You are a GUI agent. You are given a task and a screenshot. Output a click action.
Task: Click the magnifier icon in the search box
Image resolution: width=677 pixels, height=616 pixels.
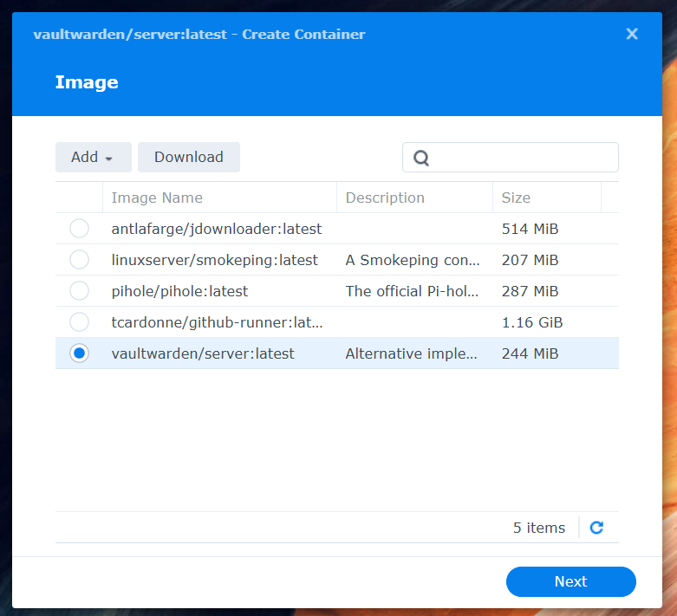(421, 158)
